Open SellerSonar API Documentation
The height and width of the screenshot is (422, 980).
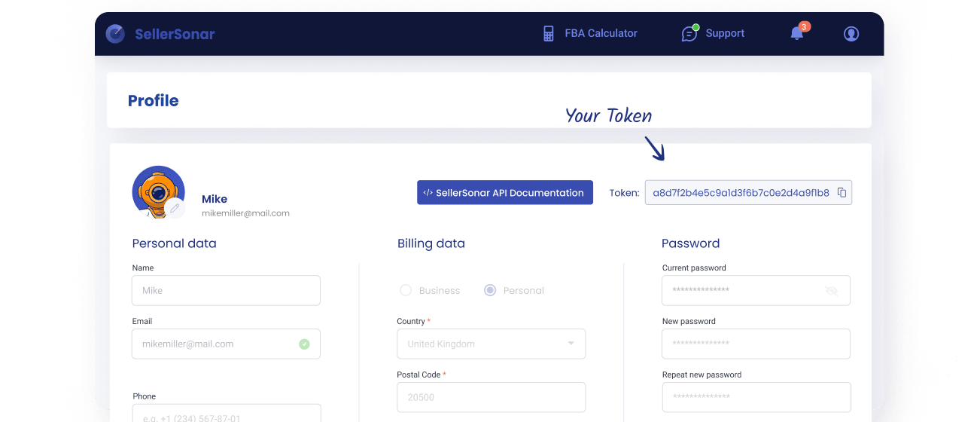click(x=504, y=193)
